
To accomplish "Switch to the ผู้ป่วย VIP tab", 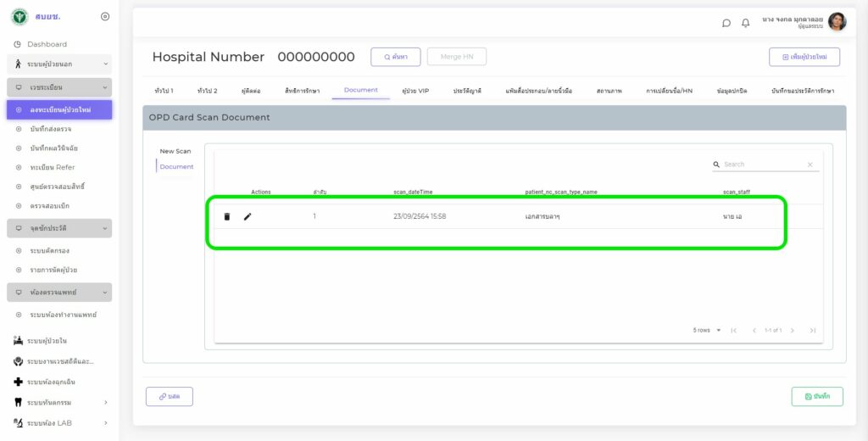I will (415, 90).
